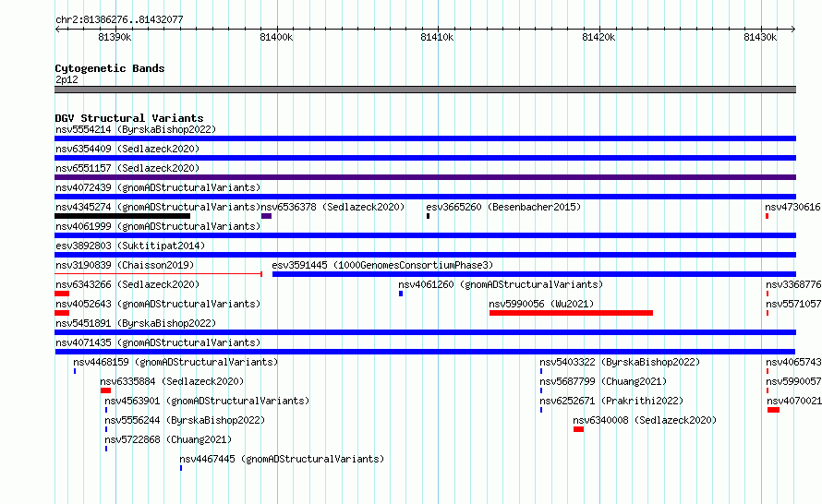The width and height of the screenshot is (822, 504).
Task: Click the red bar under nsv6335884
Action: (105, 390)
